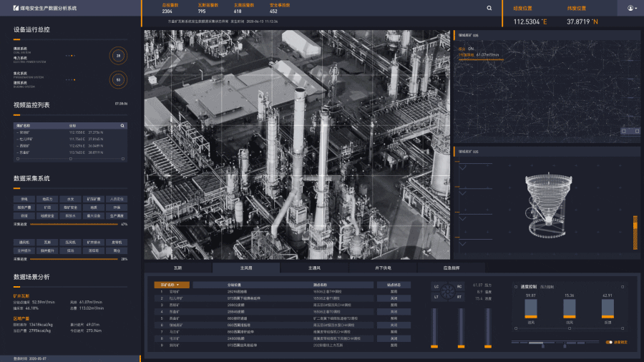Click the longitude value 112.5304 °E
The image size is (644, 362).
pyautogui.click(x=530, y=21)
